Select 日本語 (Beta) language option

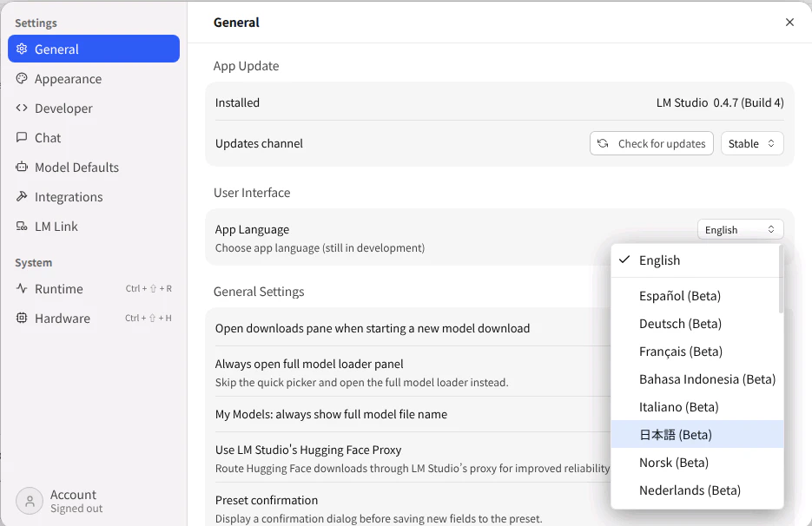click(676, 435)
